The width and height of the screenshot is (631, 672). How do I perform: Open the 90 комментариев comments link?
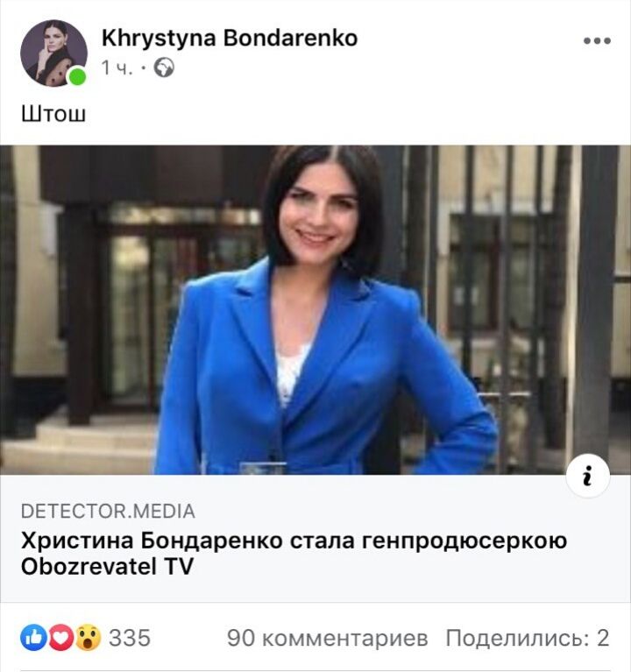tap(328, 638)
